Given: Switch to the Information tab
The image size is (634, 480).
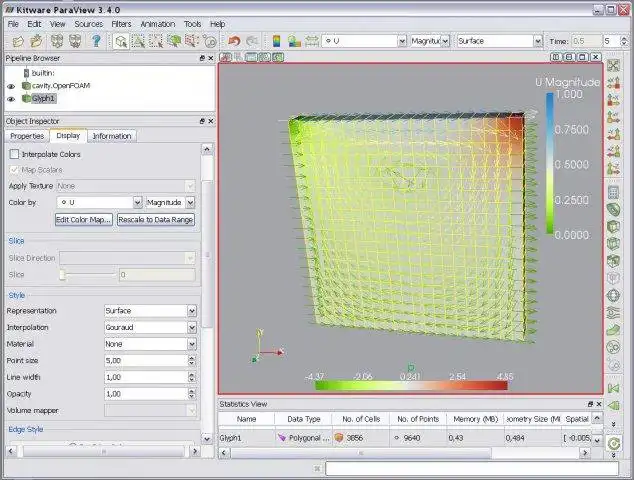Looking at the screenshot, I should click(112, 136).
